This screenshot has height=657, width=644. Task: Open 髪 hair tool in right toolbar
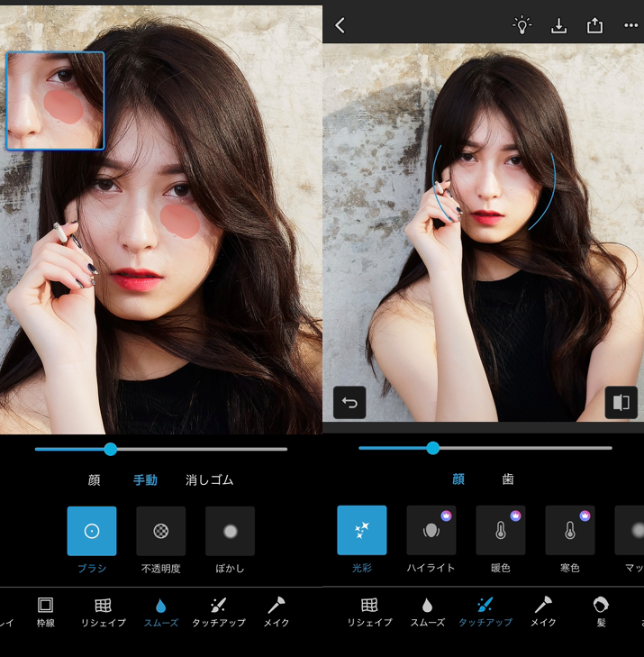(601, 612)
